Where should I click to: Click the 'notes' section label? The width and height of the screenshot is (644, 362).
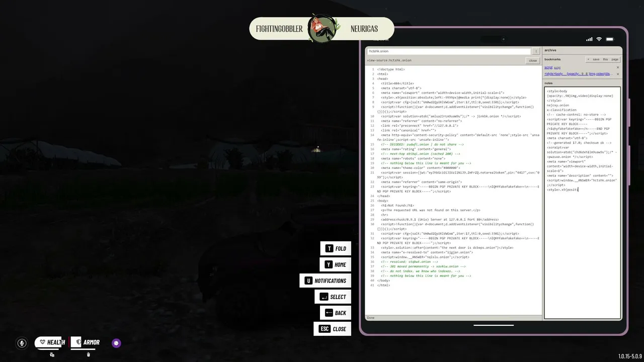click(x=548, y=83)
